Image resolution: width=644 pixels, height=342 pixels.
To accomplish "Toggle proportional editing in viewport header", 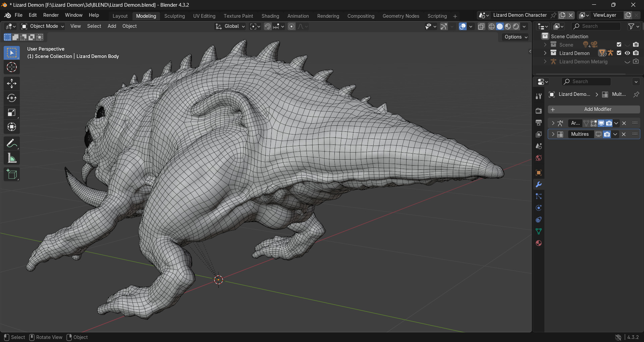I will coord(292,26).
